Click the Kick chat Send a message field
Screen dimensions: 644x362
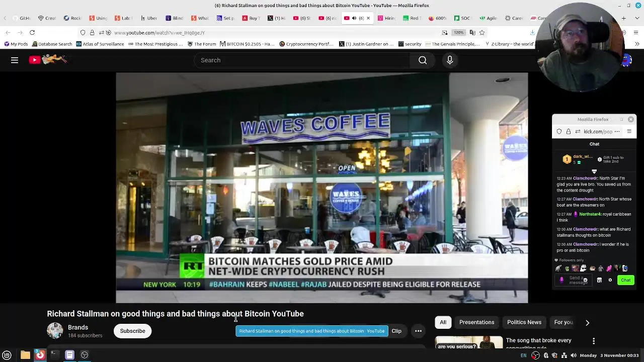pos(575,280)
